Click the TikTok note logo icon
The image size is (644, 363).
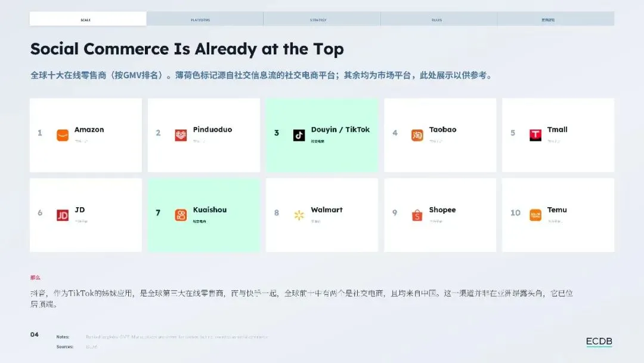(299, 135)
